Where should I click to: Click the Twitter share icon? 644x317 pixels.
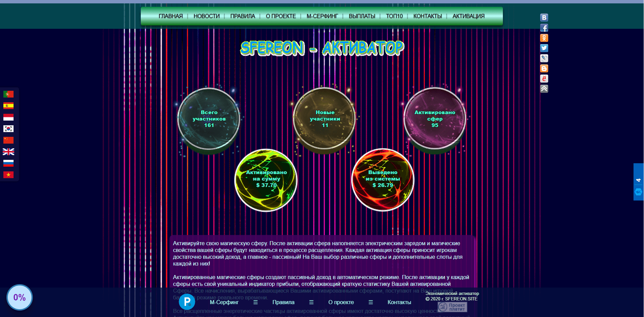[x=544, y=48]
